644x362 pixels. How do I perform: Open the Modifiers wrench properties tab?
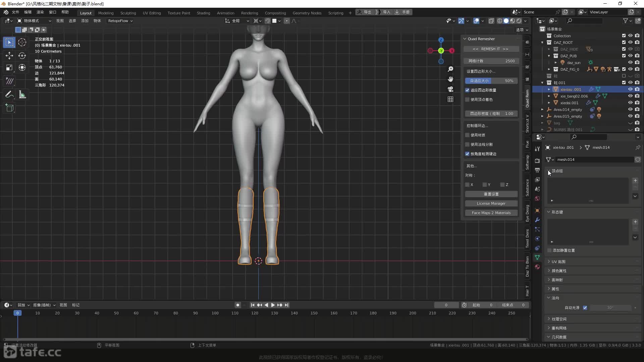coord(537,220)
